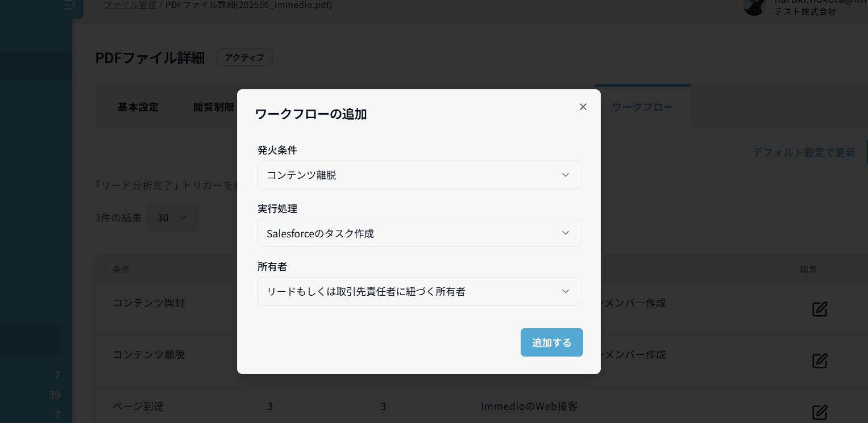Click the デフォルト設定で更新 link
The image size is (868, 423).
tap(803, 152)
